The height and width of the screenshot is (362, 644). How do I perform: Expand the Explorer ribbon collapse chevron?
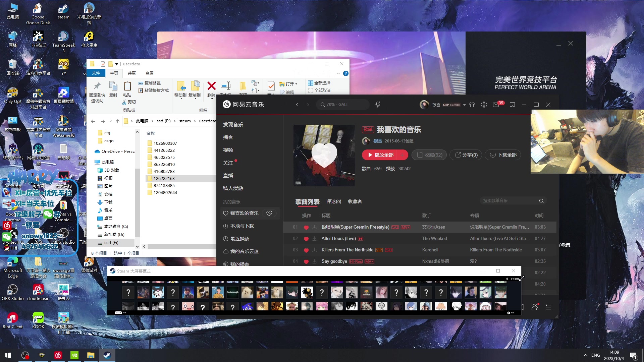click(x=338, y=73)
